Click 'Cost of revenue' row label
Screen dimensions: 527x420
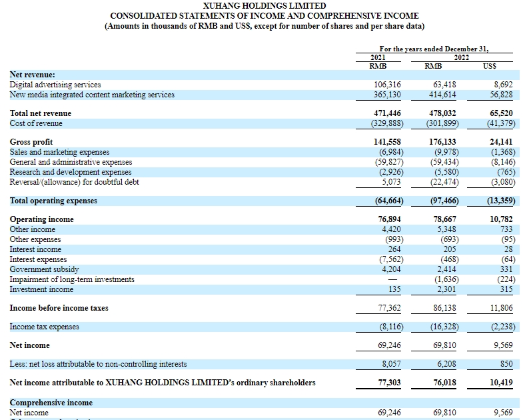click(36, 123)
